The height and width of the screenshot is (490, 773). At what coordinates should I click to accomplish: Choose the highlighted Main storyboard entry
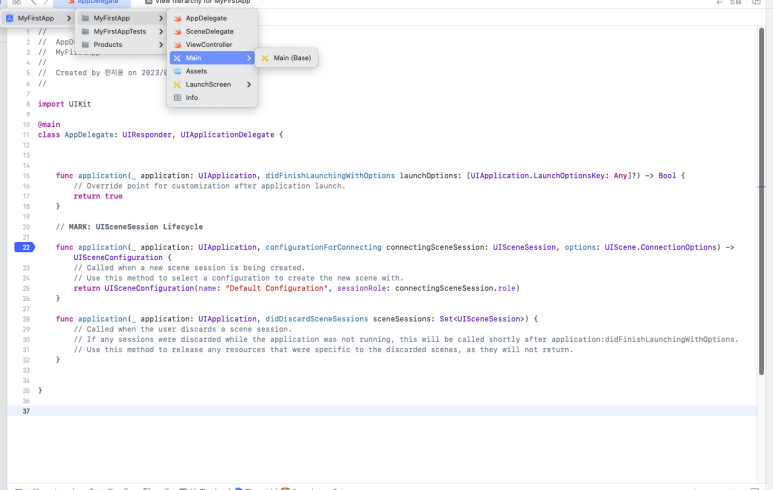(212, 58)
